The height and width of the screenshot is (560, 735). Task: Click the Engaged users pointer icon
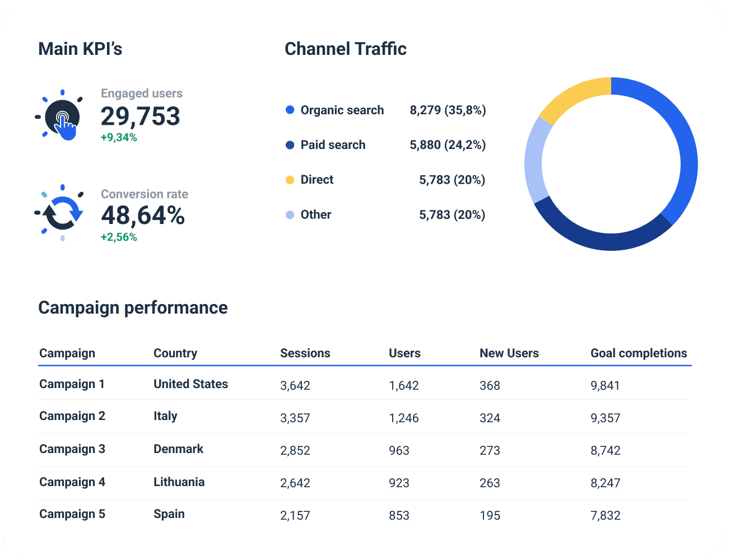pyautogui.click(x=62, y=116)
